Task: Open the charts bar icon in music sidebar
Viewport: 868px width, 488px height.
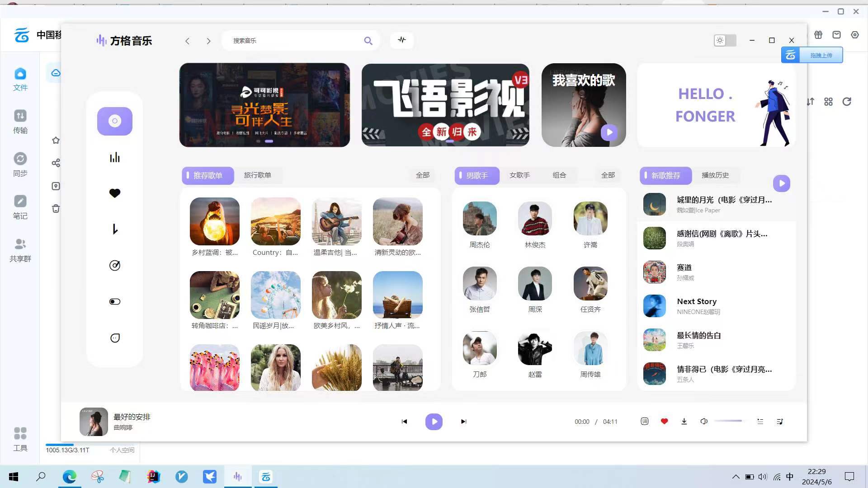Action: pos(115,157)
